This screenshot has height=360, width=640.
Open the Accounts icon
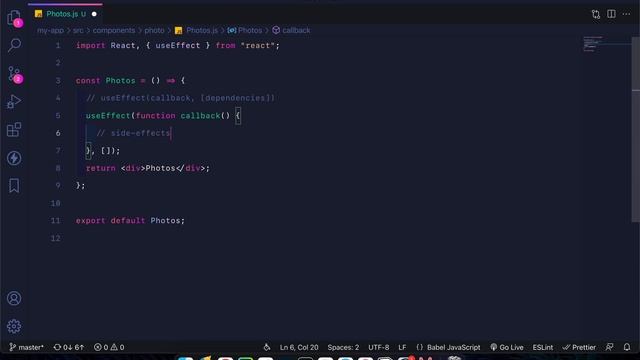click(14, 298)
